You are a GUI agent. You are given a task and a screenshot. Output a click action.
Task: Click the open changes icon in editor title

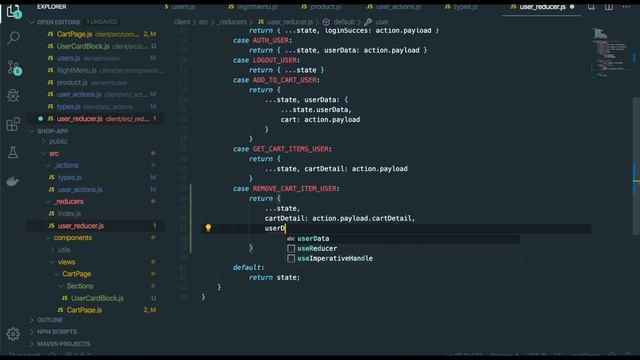coord(591,7)
